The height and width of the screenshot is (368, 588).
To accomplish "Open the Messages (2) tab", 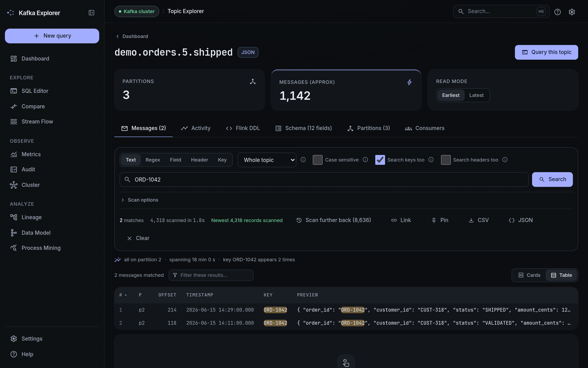I will [x=144, y=128].
